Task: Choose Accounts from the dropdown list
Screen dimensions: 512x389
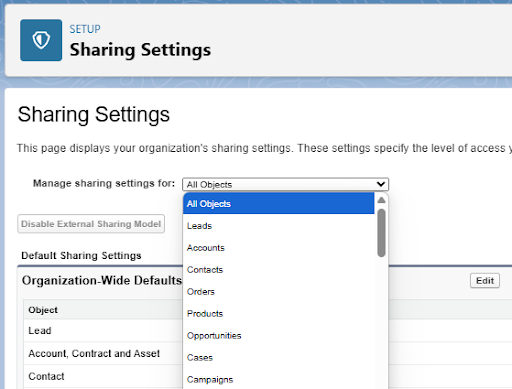Action: pyautogui.click(x=278, y=248)
